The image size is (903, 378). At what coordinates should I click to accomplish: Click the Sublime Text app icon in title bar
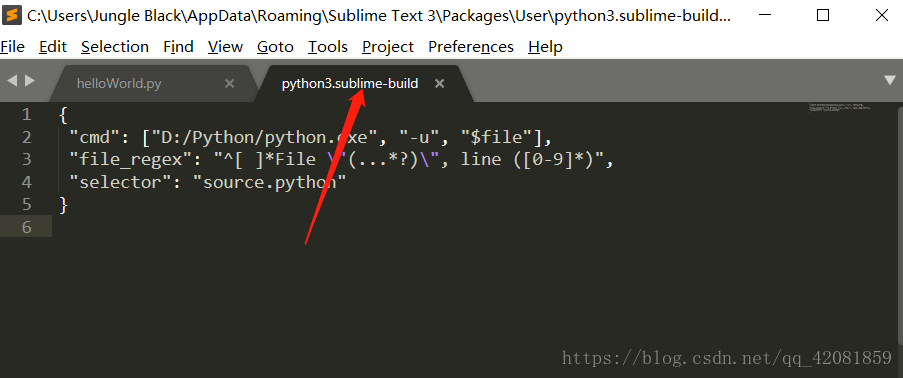(x=11, y=16)
